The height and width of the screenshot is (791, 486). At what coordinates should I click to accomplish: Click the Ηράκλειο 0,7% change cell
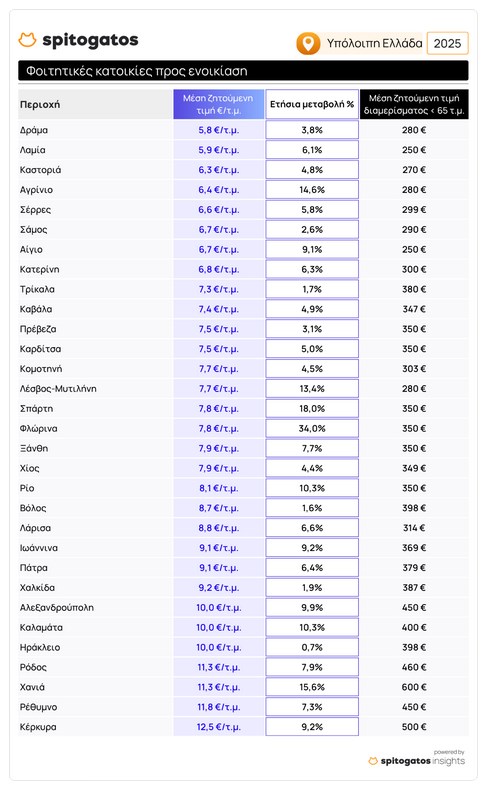coord(312,648)
